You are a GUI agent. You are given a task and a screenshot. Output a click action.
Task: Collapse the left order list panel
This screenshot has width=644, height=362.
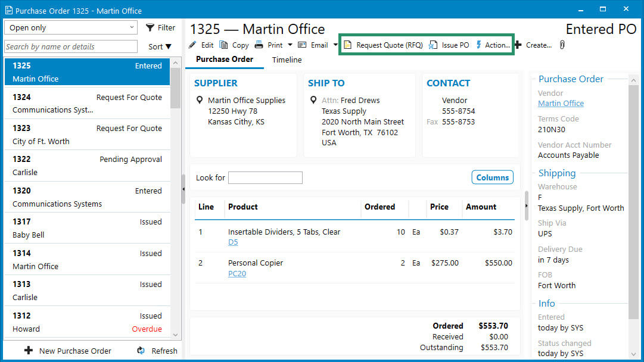click(183, 189)
